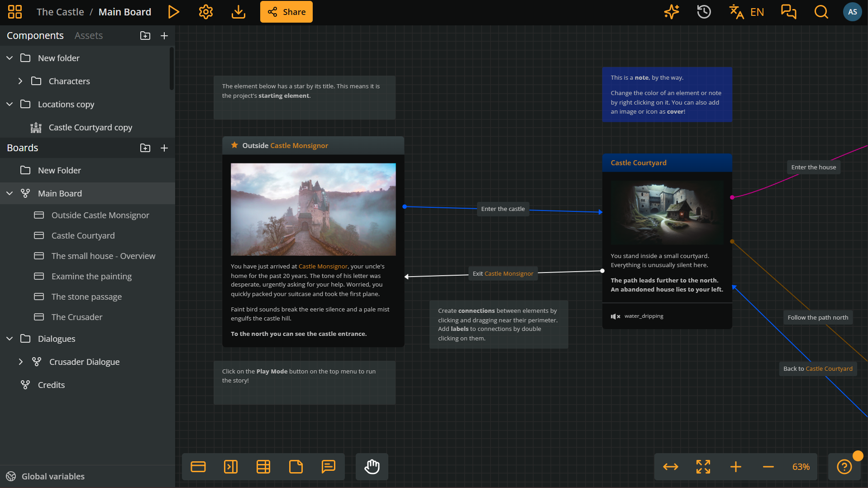Image resolution: width=868 pixels, height=488 pixels.
Task: Click the Share button
Action: click(x=286, y=12)
